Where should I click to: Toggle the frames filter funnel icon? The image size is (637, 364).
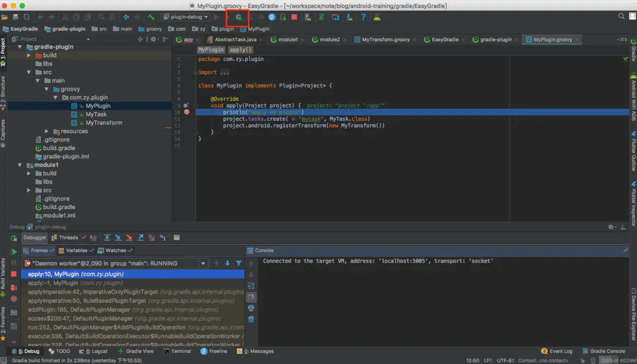[x=239, y=264]
